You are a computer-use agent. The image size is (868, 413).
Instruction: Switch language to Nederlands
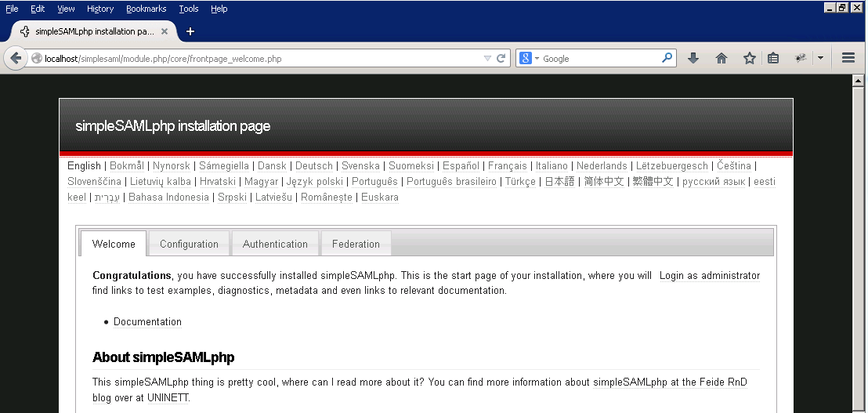point(602,165)
